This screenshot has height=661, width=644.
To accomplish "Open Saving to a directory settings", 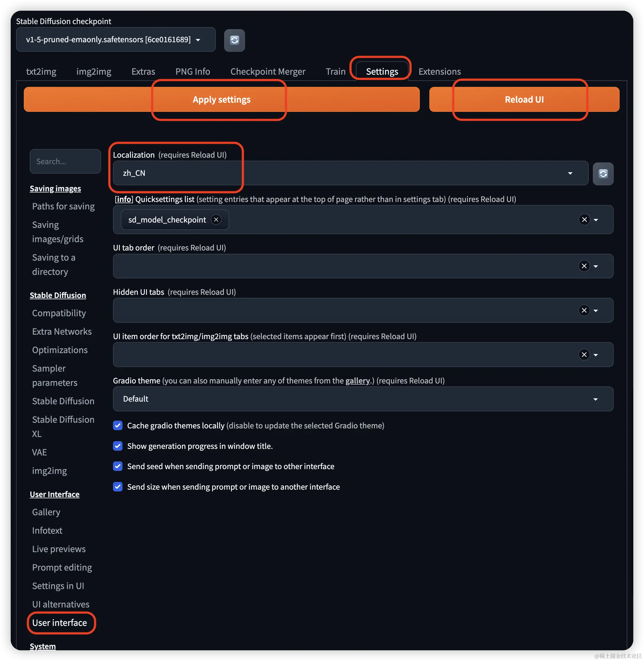I will click(54, 265).
